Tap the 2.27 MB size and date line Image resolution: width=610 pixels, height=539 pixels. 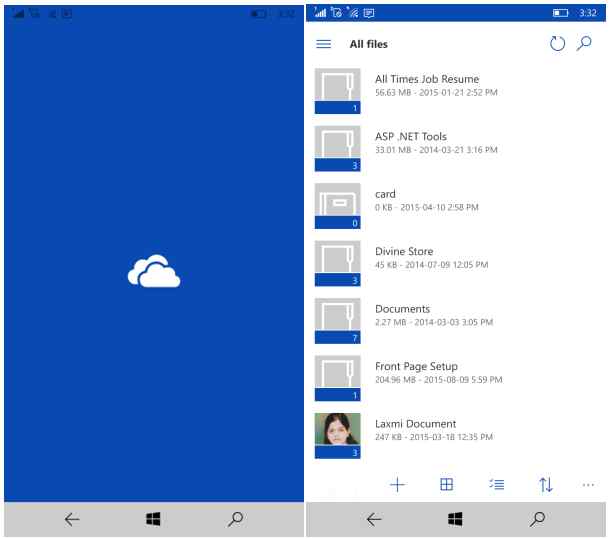click(x=434, y=322)
